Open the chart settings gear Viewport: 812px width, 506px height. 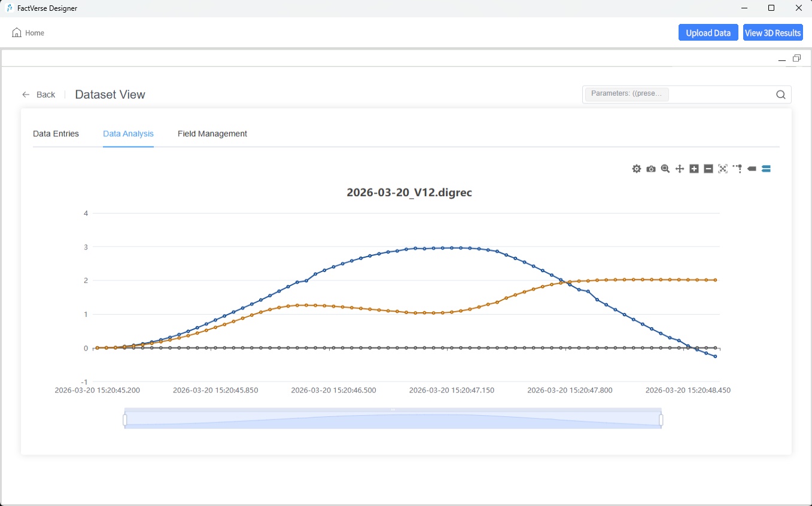tap(636, 169)
